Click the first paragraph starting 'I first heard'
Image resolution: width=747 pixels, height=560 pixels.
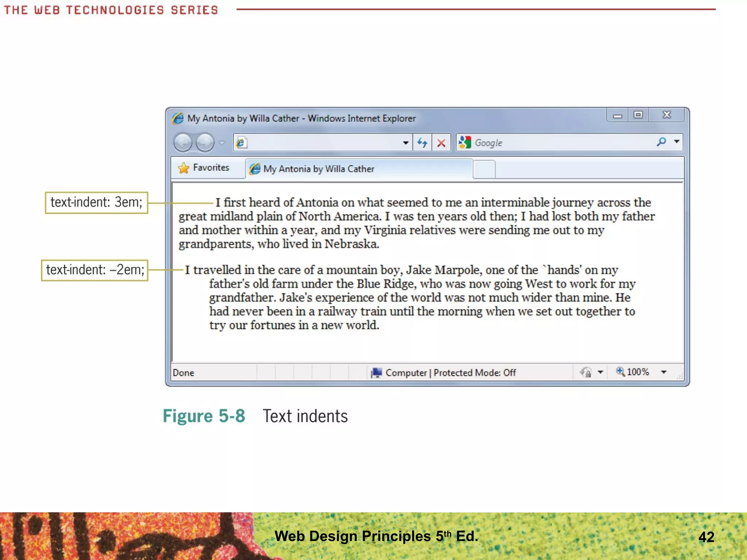417,223
